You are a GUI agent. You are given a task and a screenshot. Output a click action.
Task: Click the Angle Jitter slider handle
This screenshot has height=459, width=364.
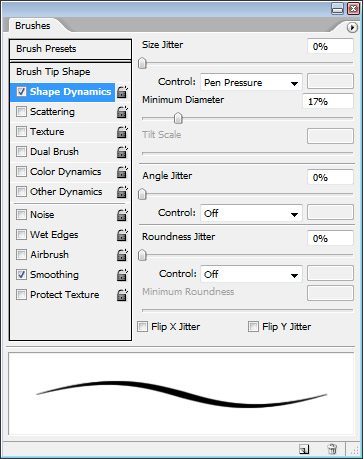click(142, 194)
